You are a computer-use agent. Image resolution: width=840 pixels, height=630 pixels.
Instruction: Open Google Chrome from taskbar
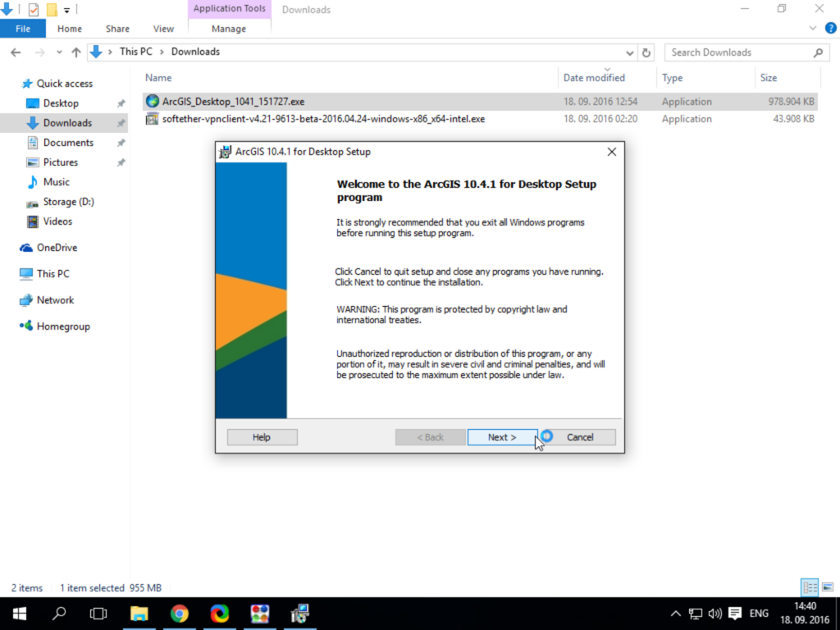(180, 614)
